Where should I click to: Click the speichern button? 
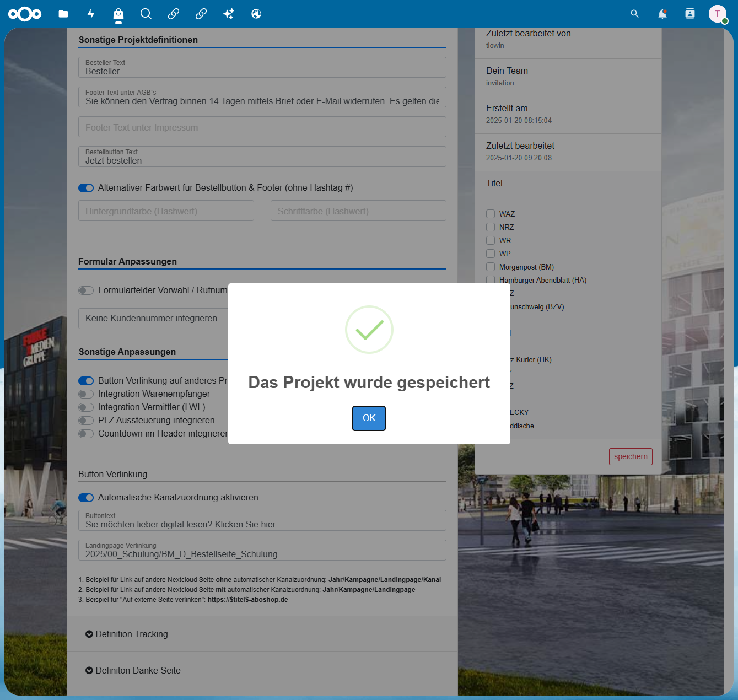[631, 456]
